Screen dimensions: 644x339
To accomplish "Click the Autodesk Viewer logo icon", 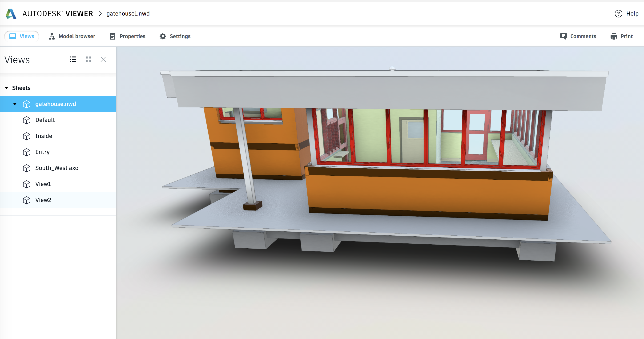I will coord(12,13).
